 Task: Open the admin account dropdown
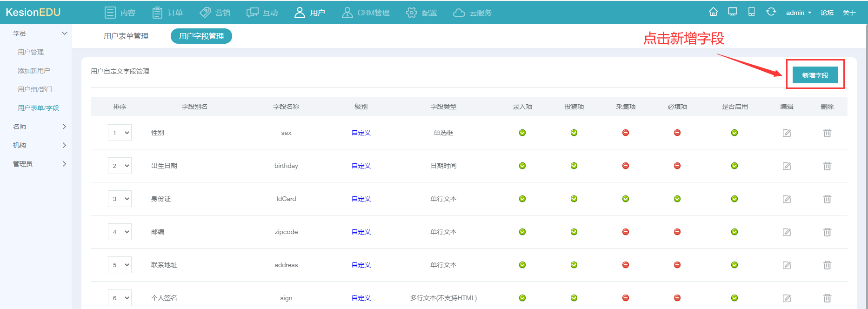coord(798,13)
